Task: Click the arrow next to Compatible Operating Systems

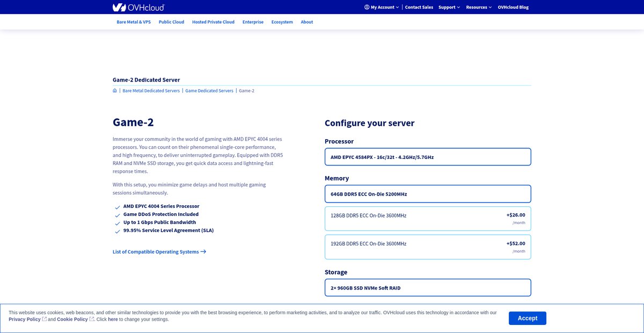Action: tap(203, 251)
